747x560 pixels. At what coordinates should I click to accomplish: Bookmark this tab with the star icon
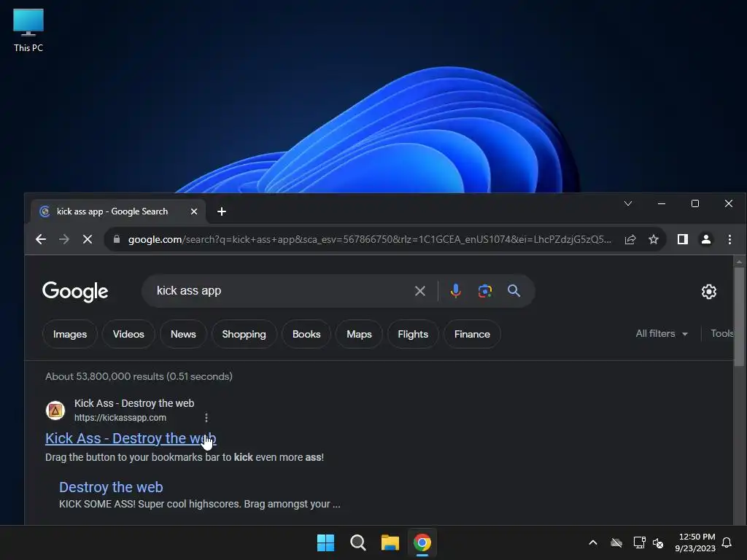tap(654, 239)
